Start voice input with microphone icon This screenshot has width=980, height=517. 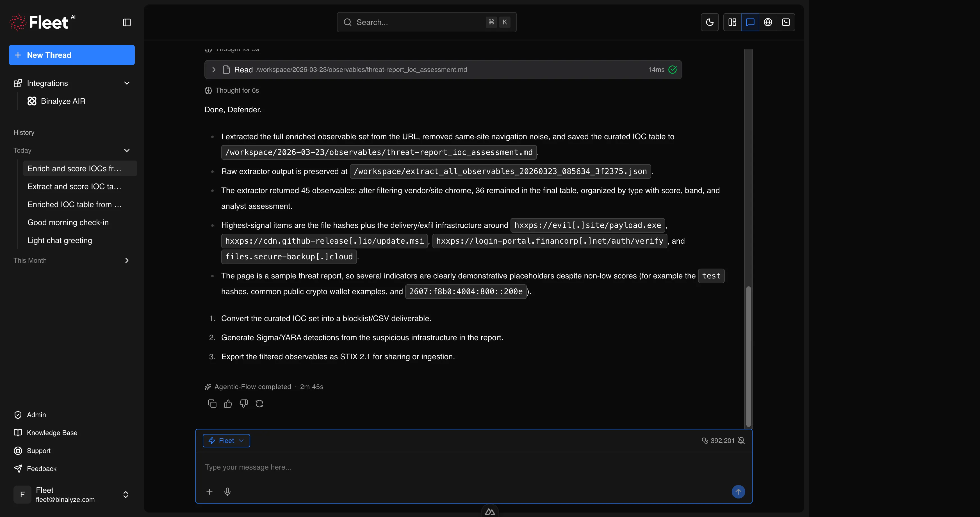[x=227, y=491]
